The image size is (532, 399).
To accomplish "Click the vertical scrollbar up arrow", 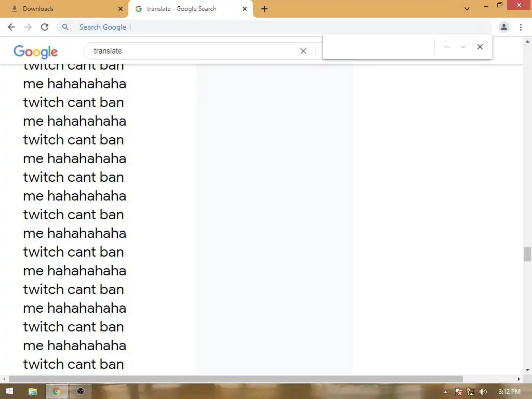I will (x=527, y=42).
